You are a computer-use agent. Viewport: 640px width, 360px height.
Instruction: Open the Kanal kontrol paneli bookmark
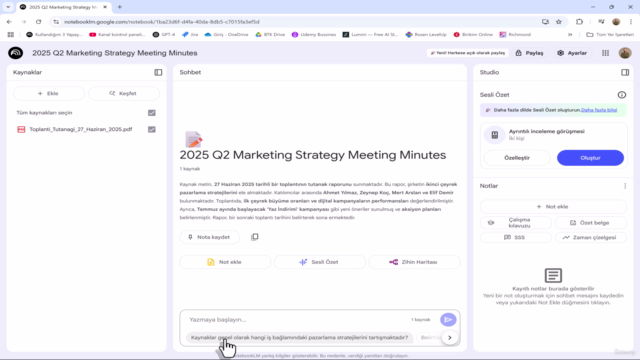point(117,35)
